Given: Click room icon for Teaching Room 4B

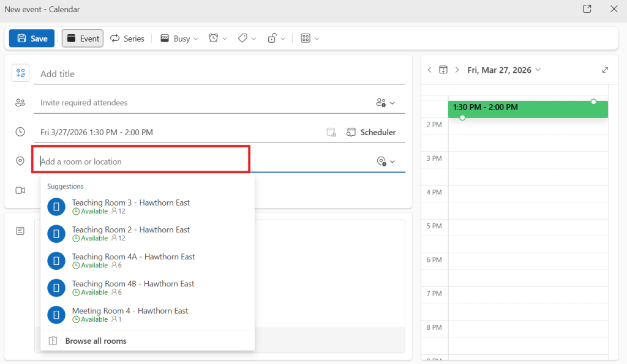Looking at the screenshot, I should coord(56,288).
